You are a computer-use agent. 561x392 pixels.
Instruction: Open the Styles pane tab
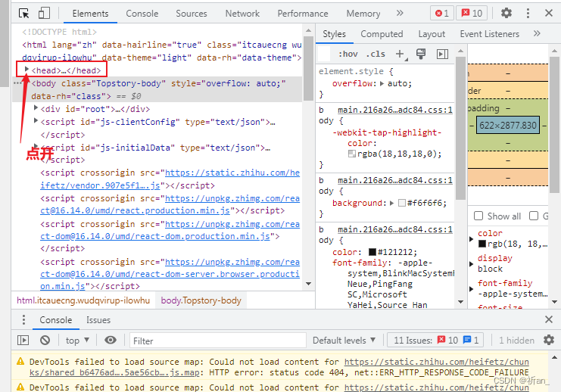tap(334, 34)
